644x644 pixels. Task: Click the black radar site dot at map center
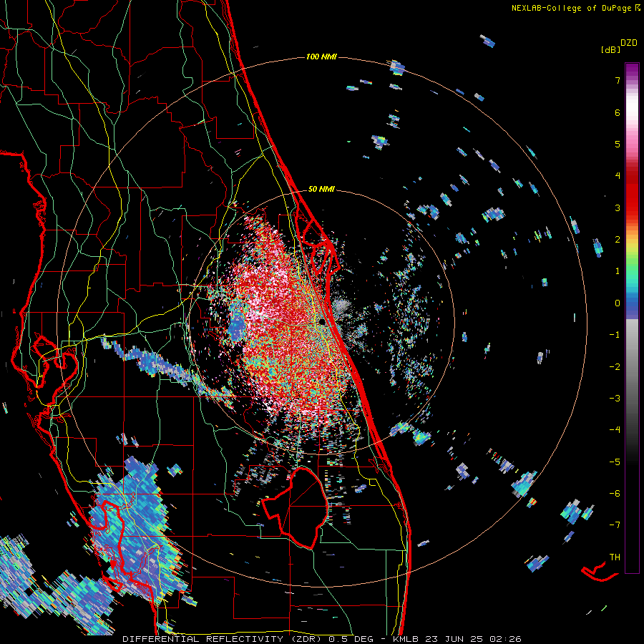coord(323,322)
